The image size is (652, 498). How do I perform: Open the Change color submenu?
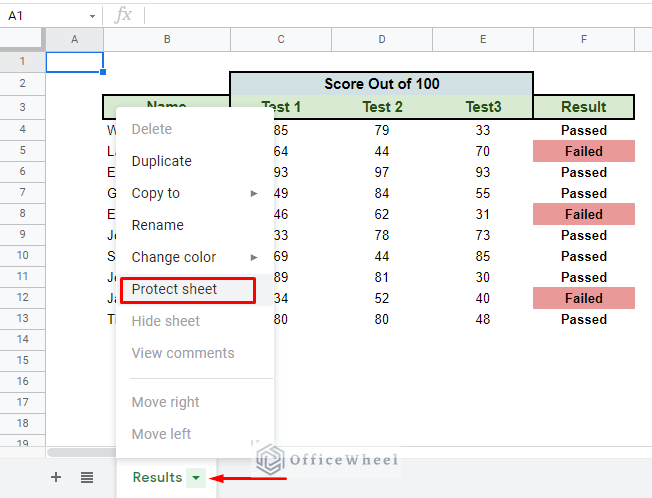(x=195, y=257)
